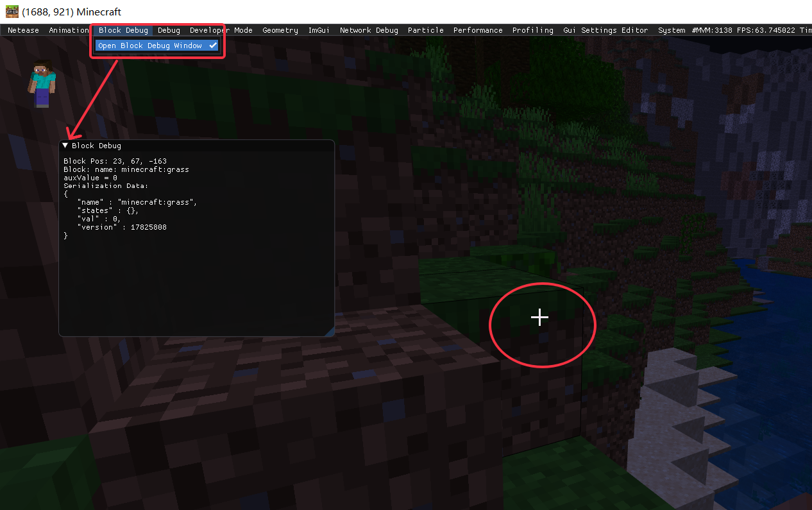The height and width of the screenshot is (510, 812).
Task: Click the '"states" : {},' line
Action: pyautogui.click(x=108, y=210)
